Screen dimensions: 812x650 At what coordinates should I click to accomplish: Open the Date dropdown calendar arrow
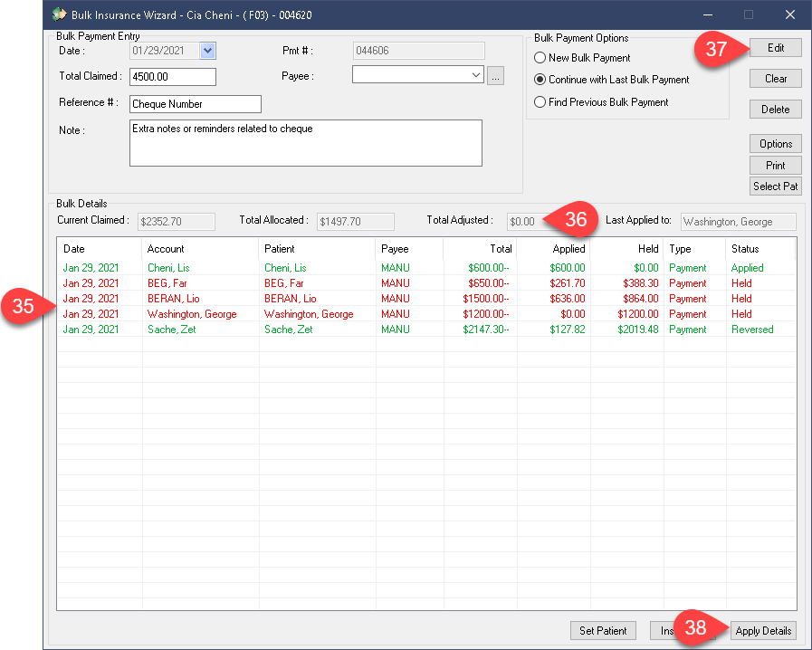pos(207,51)
